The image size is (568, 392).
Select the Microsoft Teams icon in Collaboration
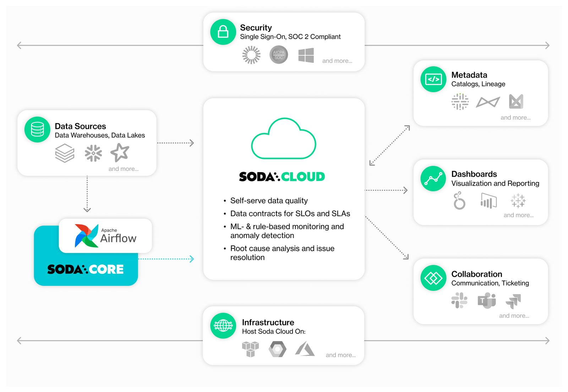(486, 300)
